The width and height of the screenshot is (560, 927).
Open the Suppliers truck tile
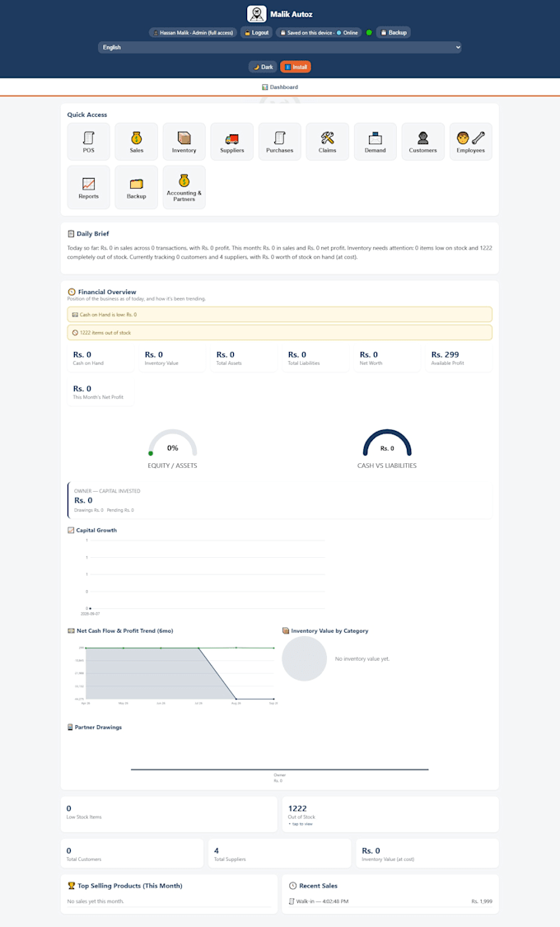[232, 141]
